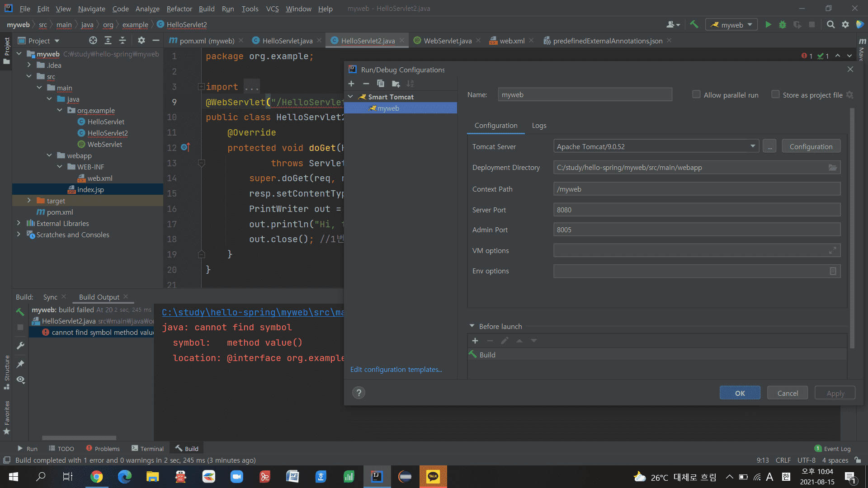Rebuild using the build panel hammer icon
This screenshot has height=488, width=868.
pyautogui.click(x=20, y=312)
